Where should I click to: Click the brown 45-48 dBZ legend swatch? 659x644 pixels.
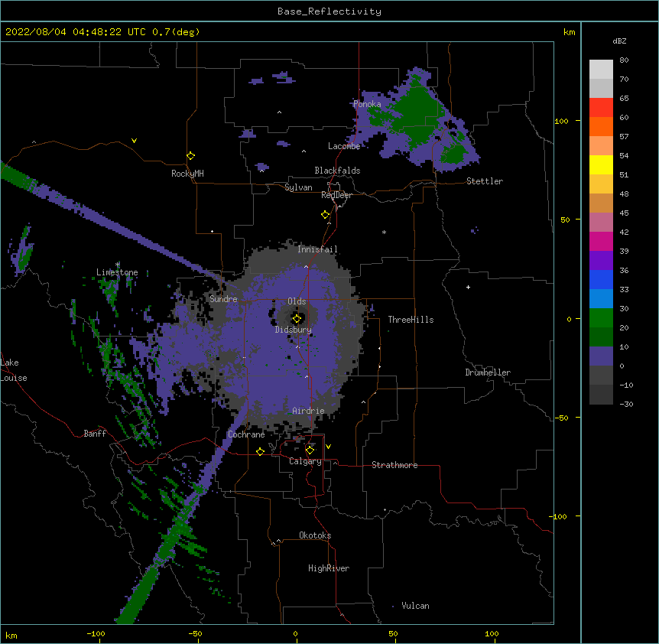coord(601,203)
